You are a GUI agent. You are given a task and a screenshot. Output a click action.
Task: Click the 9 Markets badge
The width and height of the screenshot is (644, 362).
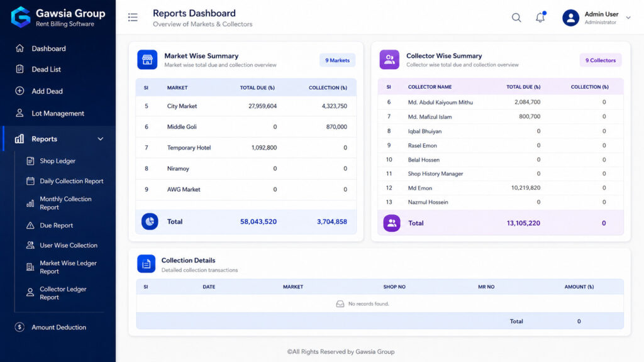click(337, 60)
